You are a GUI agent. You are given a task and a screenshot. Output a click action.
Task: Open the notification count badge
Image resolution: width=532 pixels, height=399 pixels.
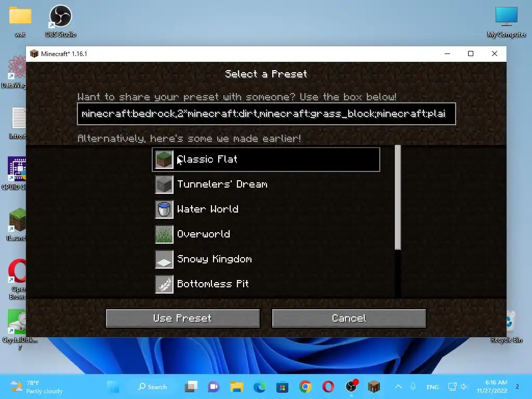coord(517,387)
